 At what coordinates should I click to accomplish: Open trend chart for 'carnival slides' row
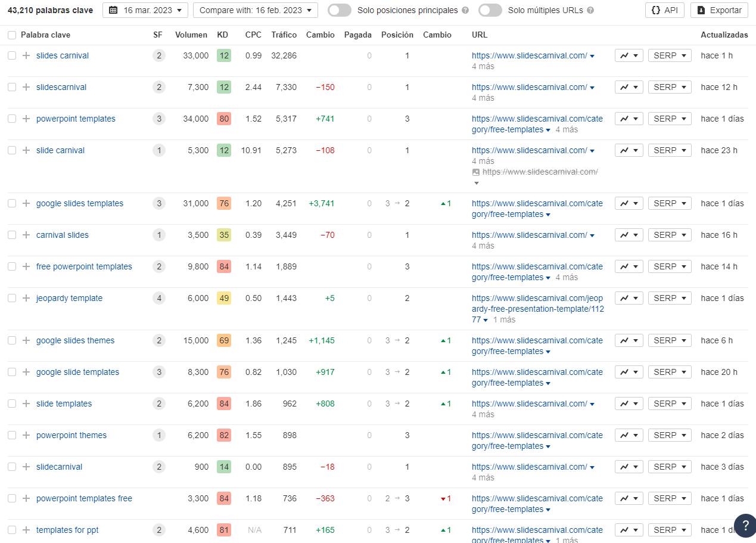pos(629,235)
